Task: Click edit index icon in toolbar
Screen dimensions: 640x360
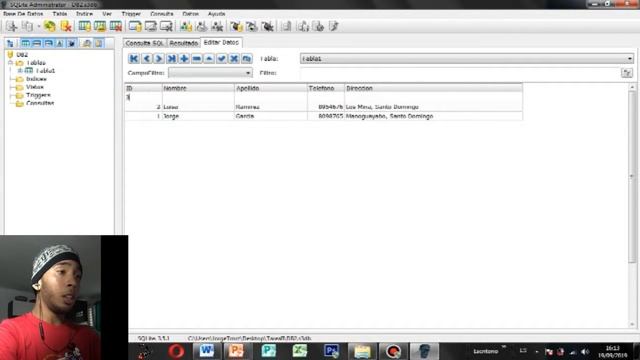Action: 151,27
